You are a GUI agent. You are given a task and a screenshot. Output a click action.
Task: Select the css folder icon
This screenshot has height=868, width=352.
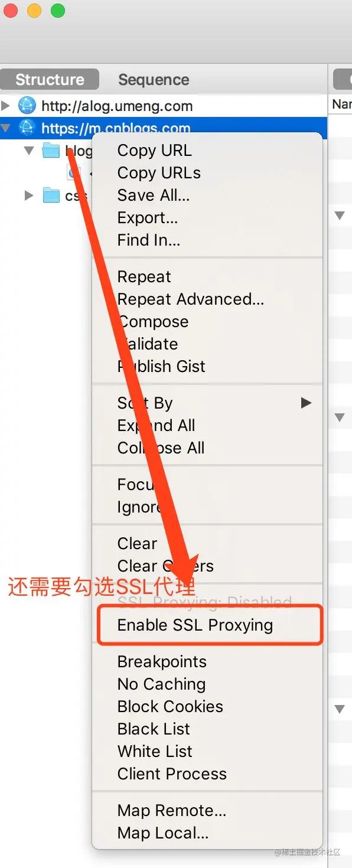pyautogui.click(x=51, y=195)
